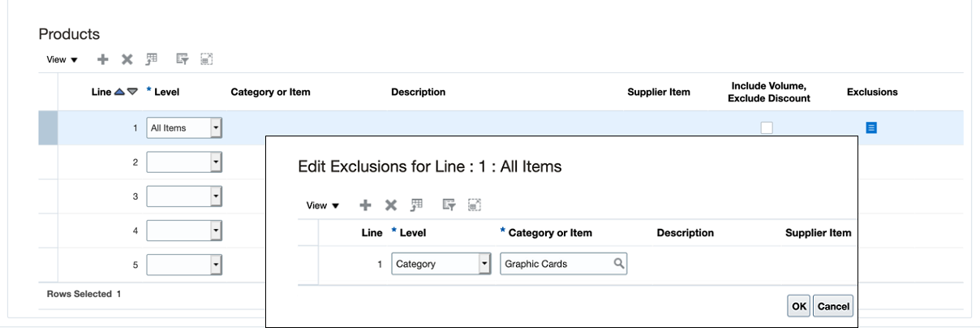The width and height of the screenshot is (980, 328).
Task: Expand the Category level dropdown in dialog
Action: tap(485, 264)
